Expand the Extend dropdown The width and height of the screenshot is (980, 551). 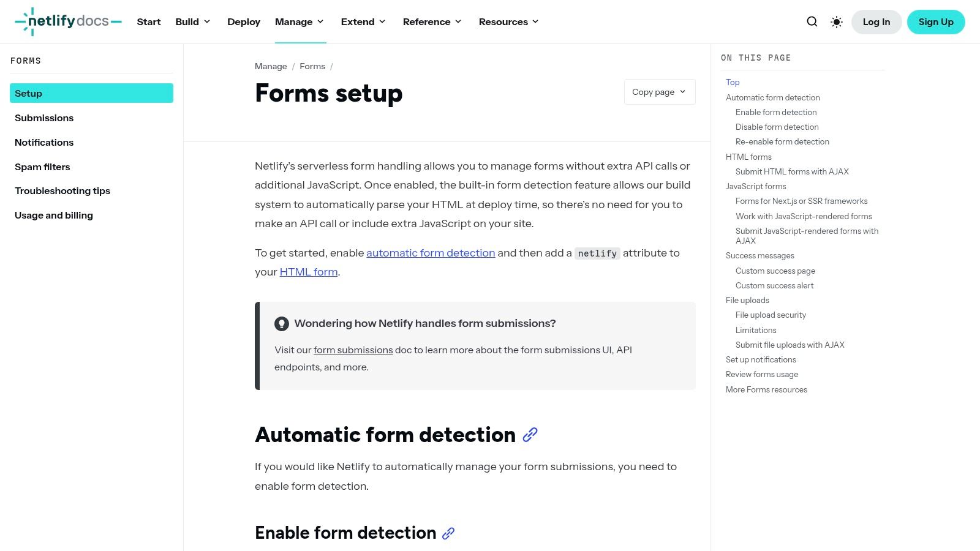tap(363, 21)
